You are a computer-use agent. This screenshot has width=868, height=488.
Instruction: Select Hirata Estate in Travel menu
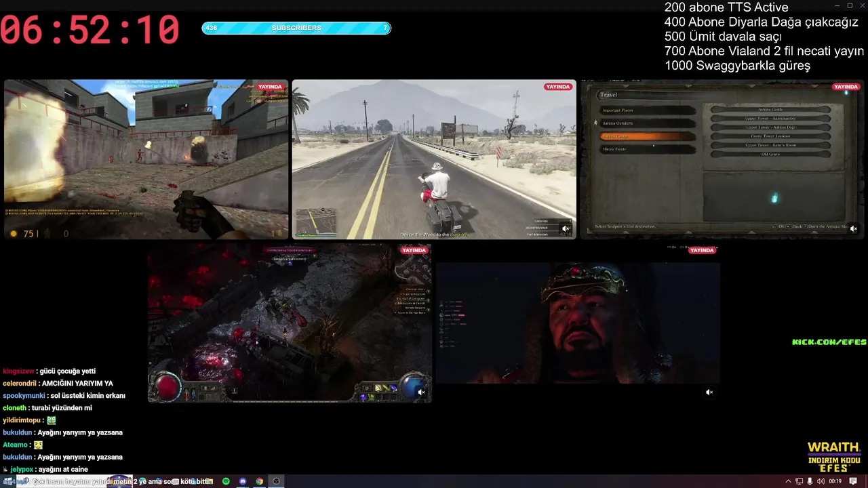pyautogui.click(x=648, y=149)
